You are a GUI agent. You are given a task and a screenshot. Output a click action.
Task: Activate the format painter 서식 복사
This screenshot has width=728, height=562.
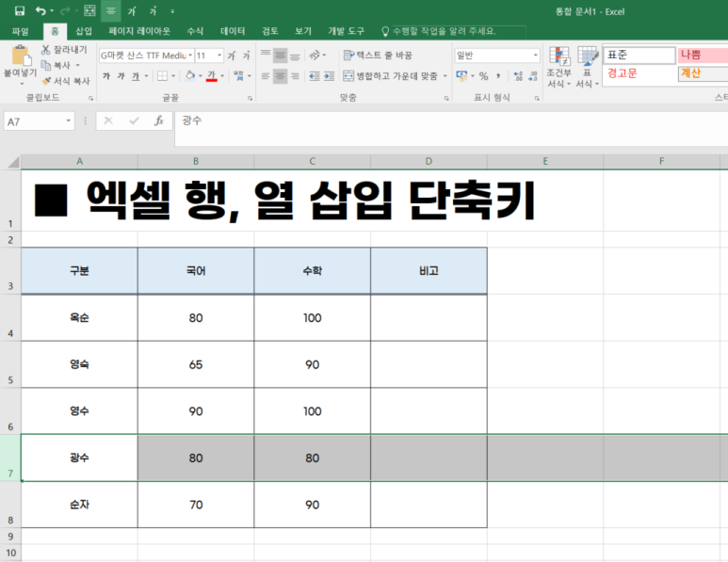66,81
